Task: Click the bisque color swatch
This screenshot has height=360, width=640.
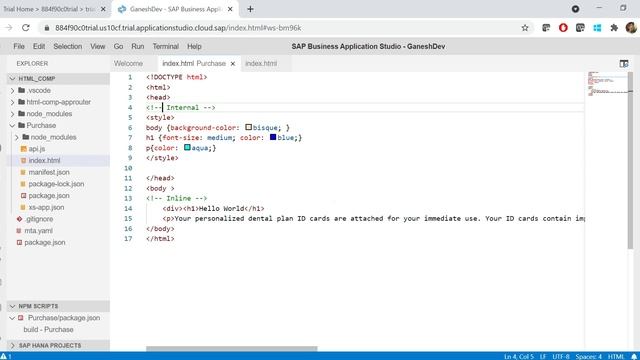Action: 249,127
